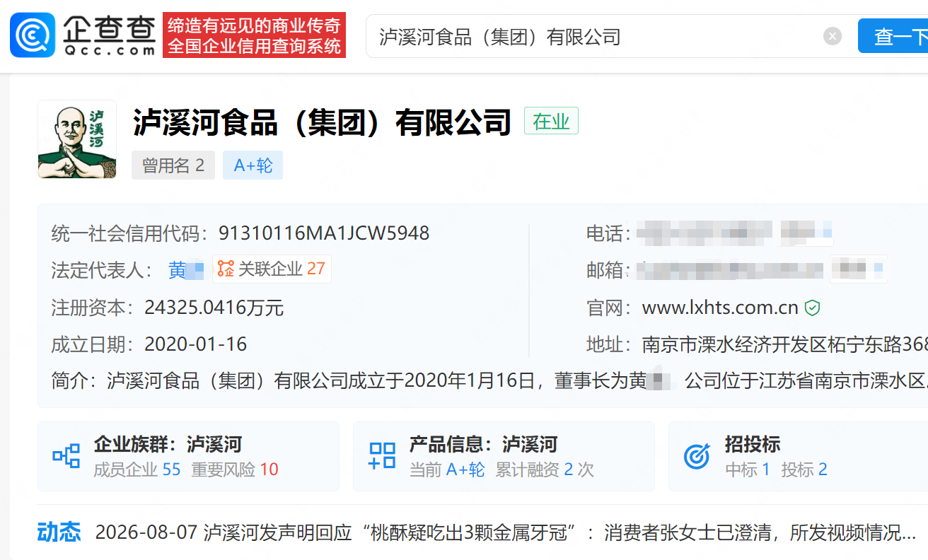Click the 招投标 card title
The image size is (928, 560).
(x=753, y=445)
